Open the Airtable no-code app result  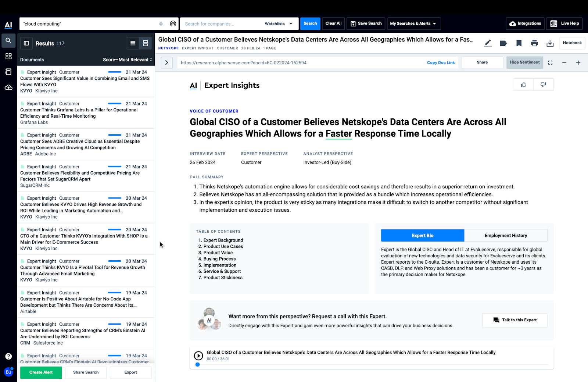click(x=86, y=302)
